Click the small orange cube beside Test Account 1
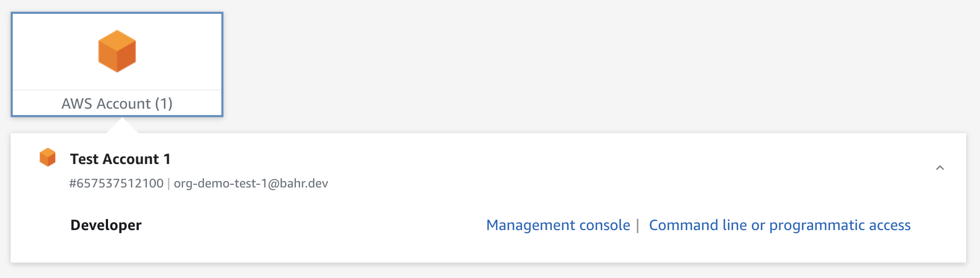 coord(48,158)
